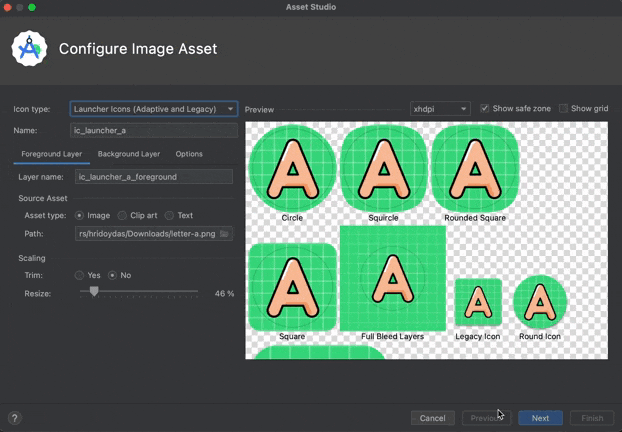This screenshot has height=432, width=622.
Task: Toggle the Show safe zone checkbox
Action: pos(484,108)
